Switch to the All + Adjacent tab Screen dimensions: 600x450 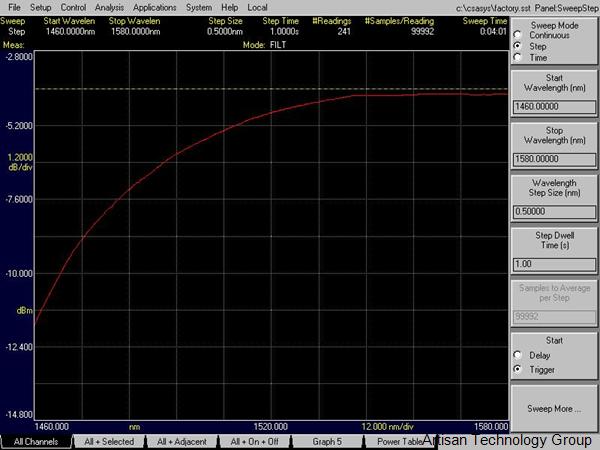point(182,441)
